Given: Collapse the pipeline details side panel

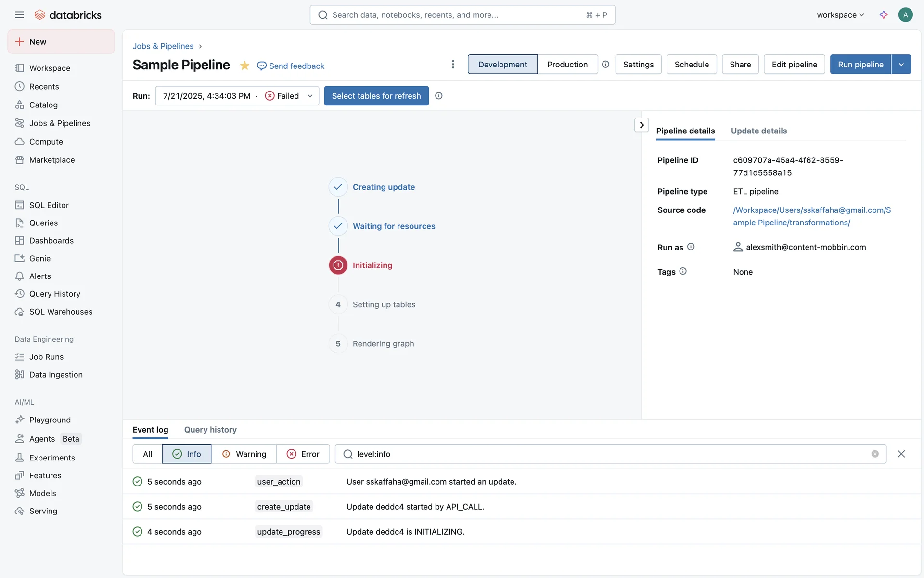Looking at the screenshot, I should point(642,125).
